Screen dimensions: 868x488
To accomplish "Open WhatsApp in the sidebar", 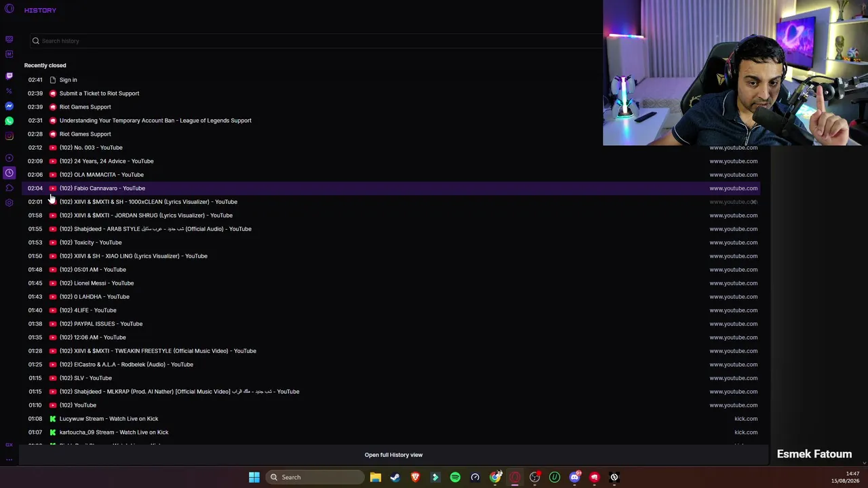I will (x=9, y=121).
